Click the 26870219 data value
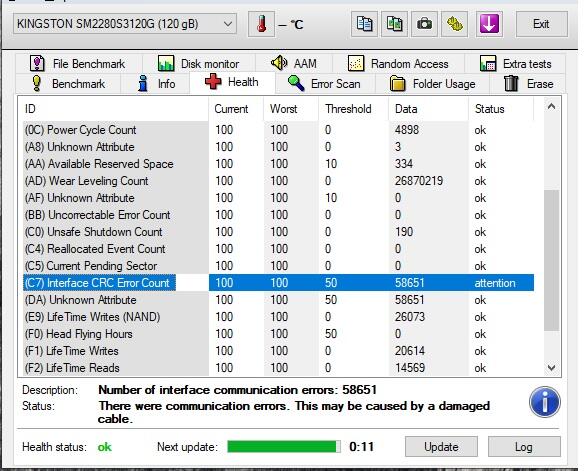The height and width of the screenshot is (471, 587). pos(419,181)
